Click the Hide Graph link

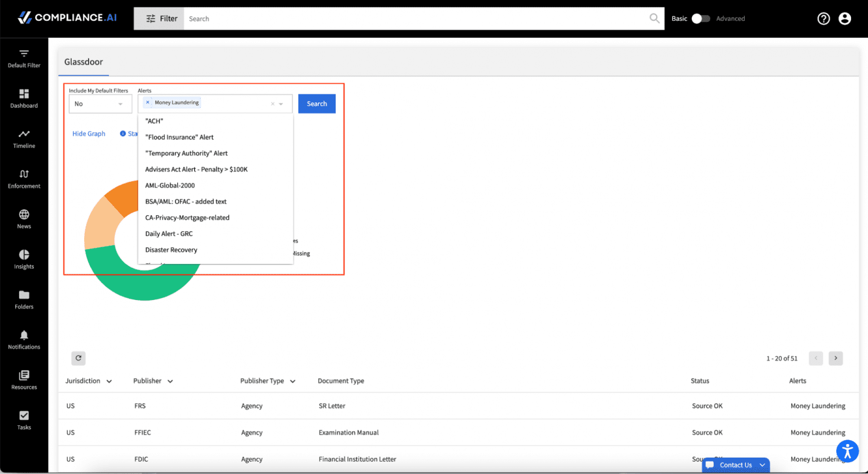(89, 134)
